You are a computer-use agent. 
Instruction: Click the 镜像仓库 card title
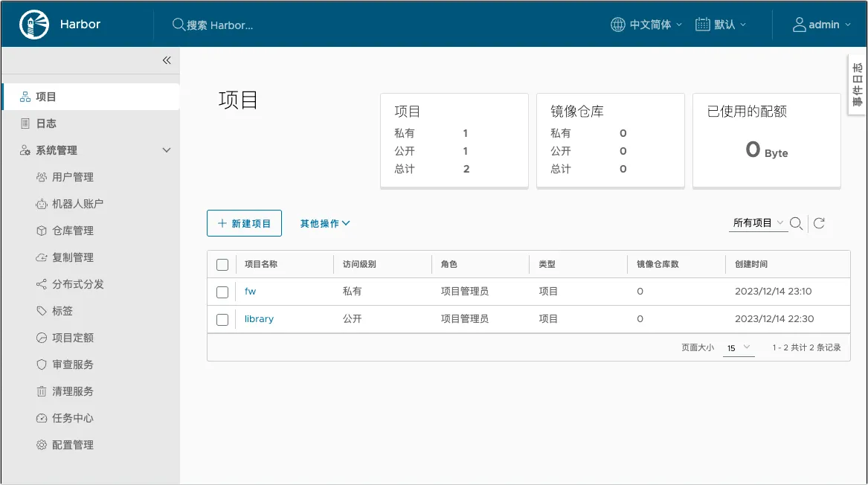pyautogui.click(x=577, y=112)
